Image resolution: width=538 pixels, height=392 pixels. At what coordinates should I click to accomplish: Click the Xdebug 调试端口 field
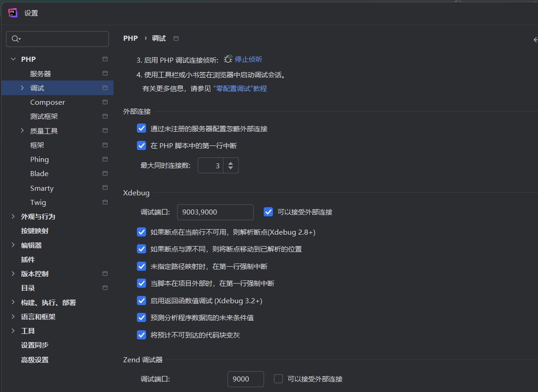coord(215,212)
